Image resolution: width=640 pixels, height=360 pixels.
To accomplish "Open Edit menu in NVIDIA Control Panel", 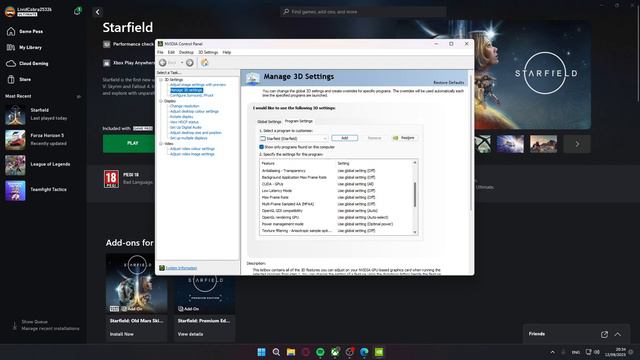I will click(171, 52).
